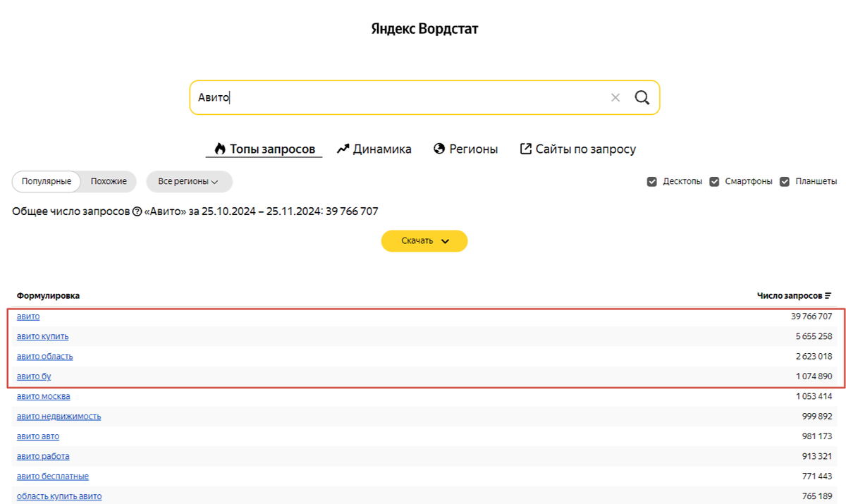Switch to the Регионы tab

466,149
